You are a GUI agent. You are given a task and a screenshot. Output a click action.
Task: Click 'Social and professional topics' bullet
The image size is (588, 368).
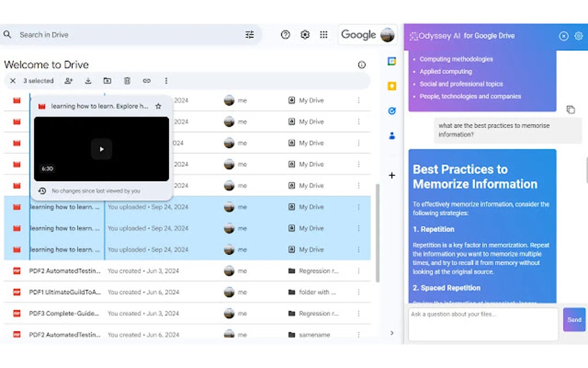pyautogui.click(x=461, y=84)
